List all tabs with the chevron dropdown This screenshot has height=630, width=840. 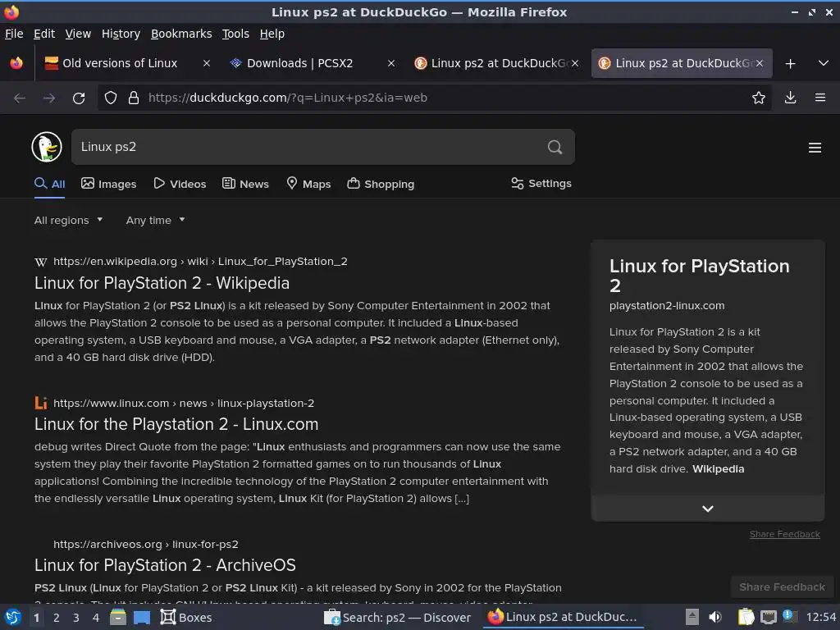coord(824,63)
